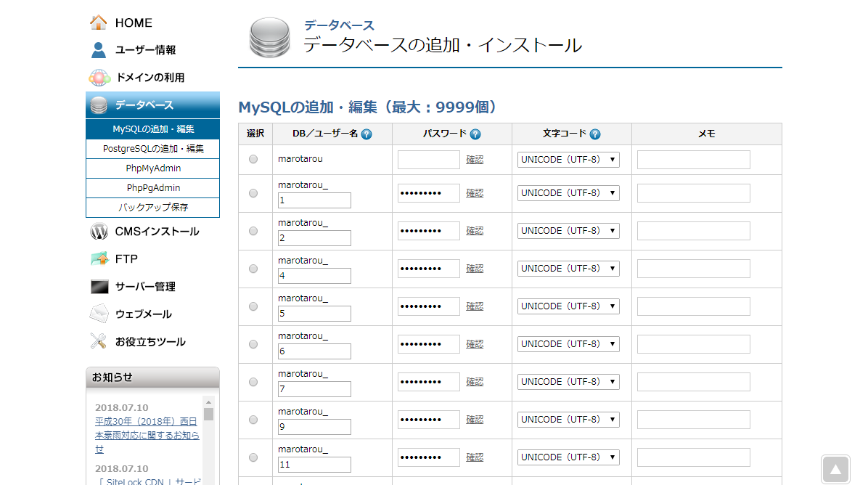Open character code dropdown for marotarou row
This screenshot has width=868, height=485.
coord(568,160)
